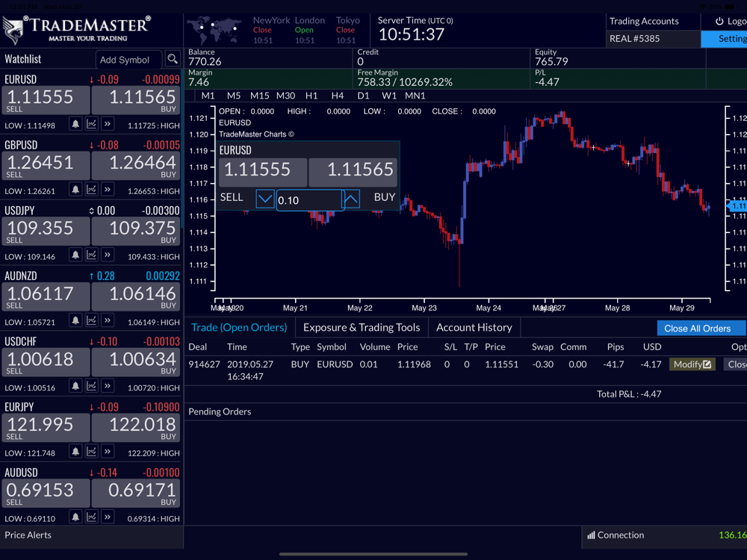Screen dimensions: 747x560
Task: Open the Price Alerts panel
Action: [x=91, y=535]
